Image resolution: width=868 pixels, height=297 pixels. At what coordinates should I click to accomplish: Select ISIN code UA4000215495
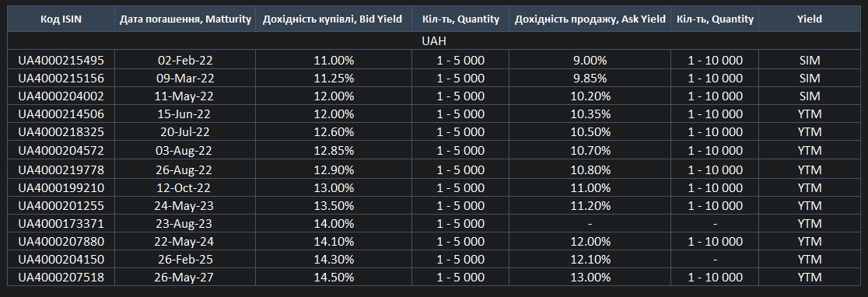[61, 60]
